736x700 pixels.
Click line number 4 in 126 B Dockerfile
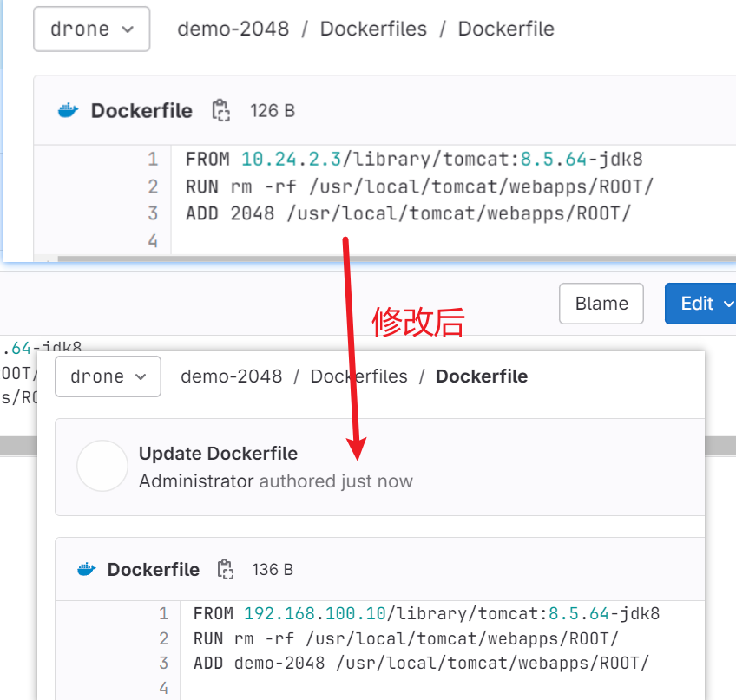(x=153, y=241)
